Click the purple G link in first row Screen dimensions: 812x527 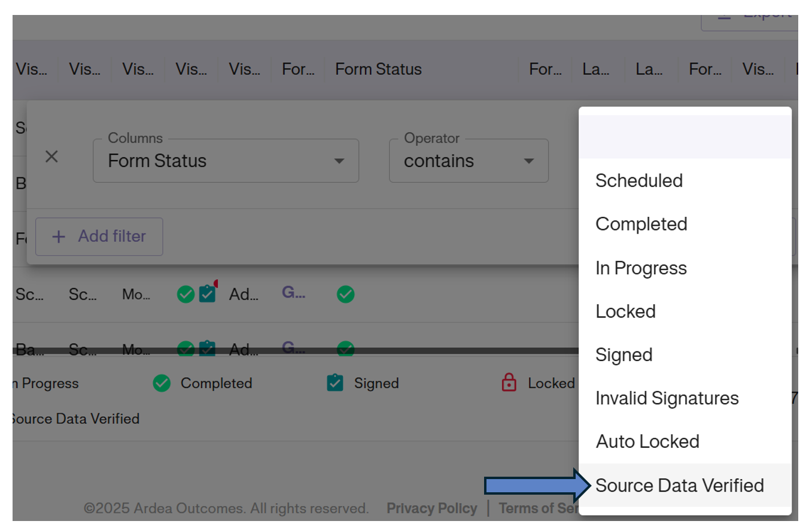pyautogui.click(x=293, y=293)
